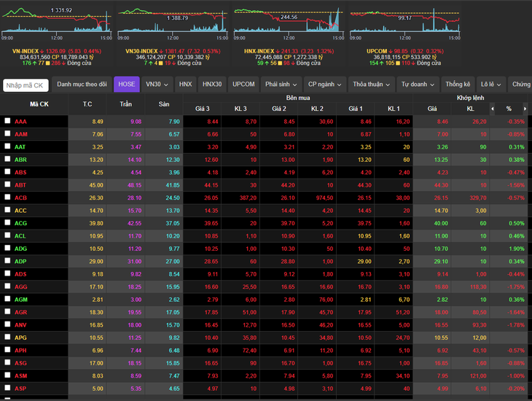Switch to the HNX tab
Screen dimensions: 532x401
(186, 84)
